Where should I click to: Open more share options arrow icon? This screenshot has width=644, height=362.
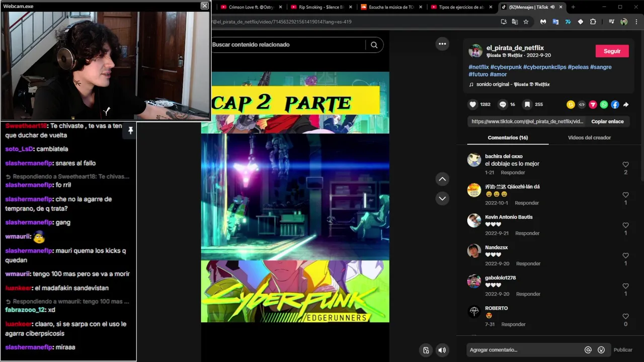point(626,105)
